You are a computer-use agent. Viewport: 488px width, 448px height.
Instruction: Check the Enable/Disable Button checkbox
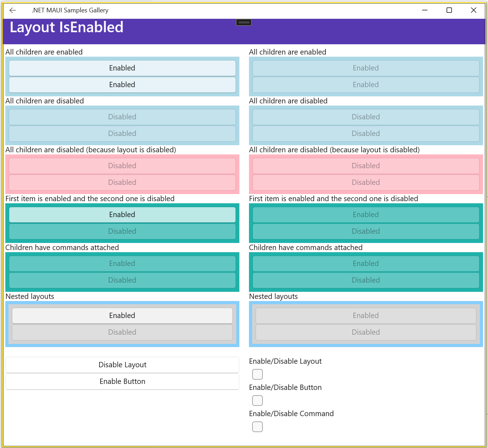point(257,401)
